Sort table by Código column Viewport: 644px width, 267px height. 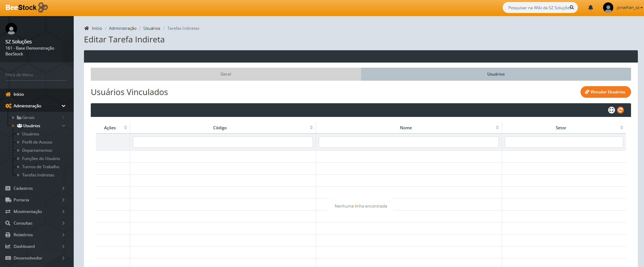tap(311, 128)
